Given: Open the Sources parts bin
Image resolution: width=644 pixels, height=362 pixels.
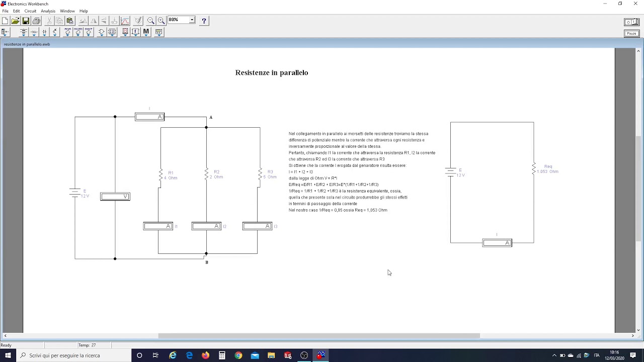Looking at the screenshot, I should (x=23, y=32).
